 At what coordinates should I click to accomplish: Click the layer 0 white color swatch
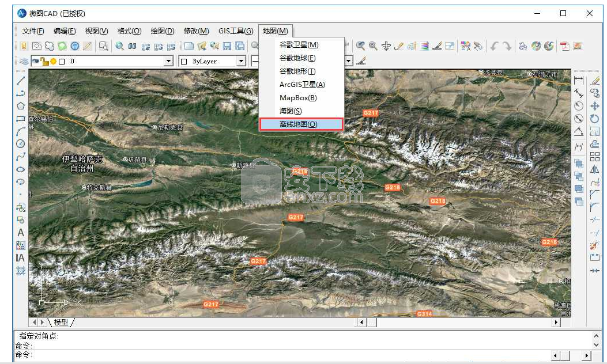point(62,61)
